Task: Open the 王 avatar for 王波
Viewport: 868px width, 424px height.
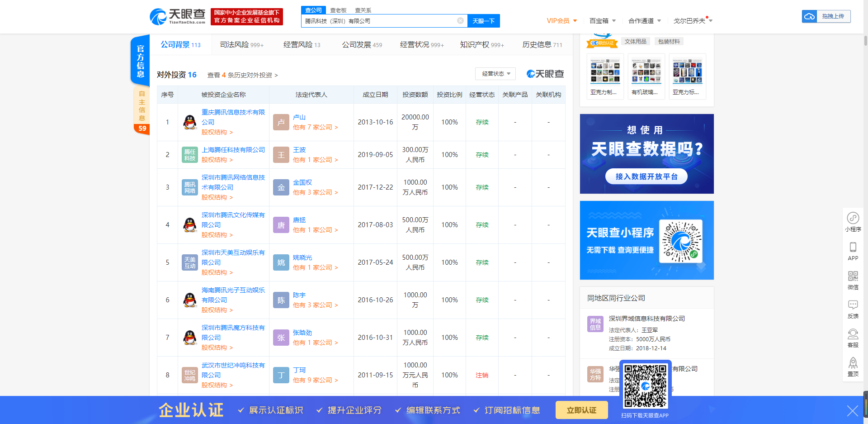Action: pos(281,155)
